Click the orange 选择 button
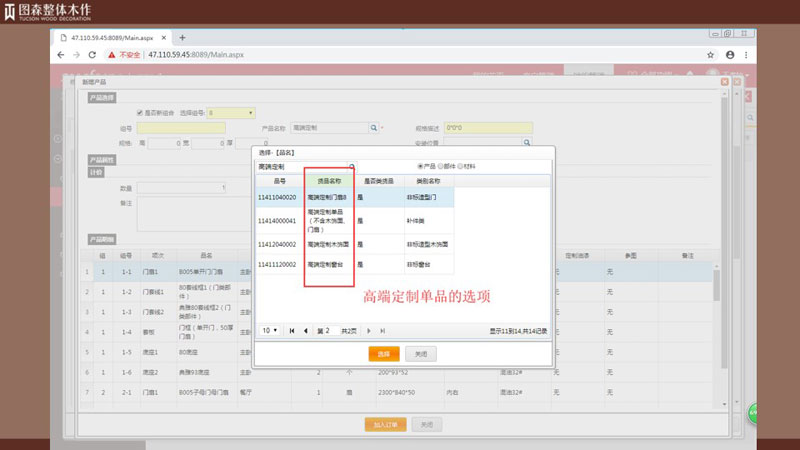800x450 pixels. (x=384, y=354)
